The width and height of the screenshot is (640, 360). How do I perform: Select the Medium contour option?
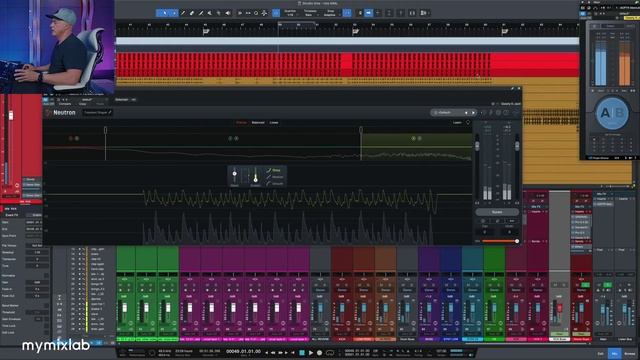click(x=275, y=177)
